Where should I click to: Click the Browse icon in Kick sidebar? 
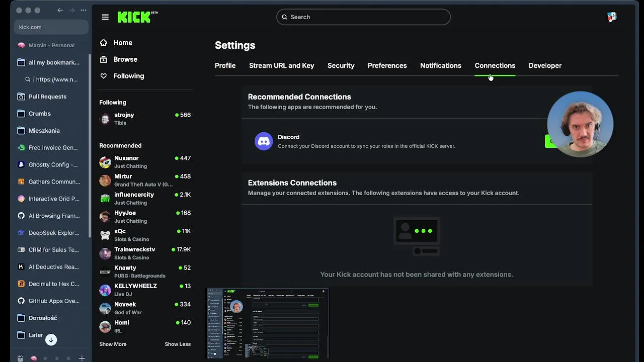(x=104, y=59)
